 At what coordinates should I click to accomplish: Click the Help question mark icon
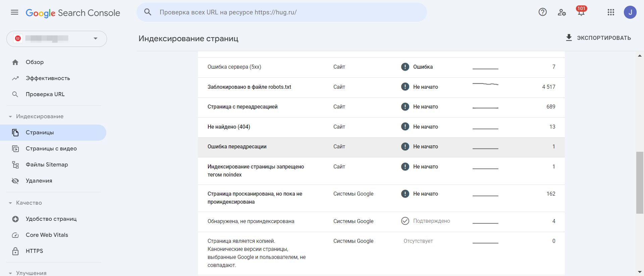click(542, 12)
